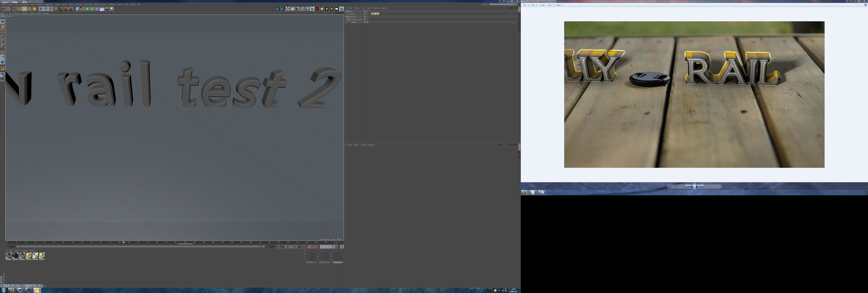
Task: Select the Gold_Fo material swatch
Action: (29, 256)
